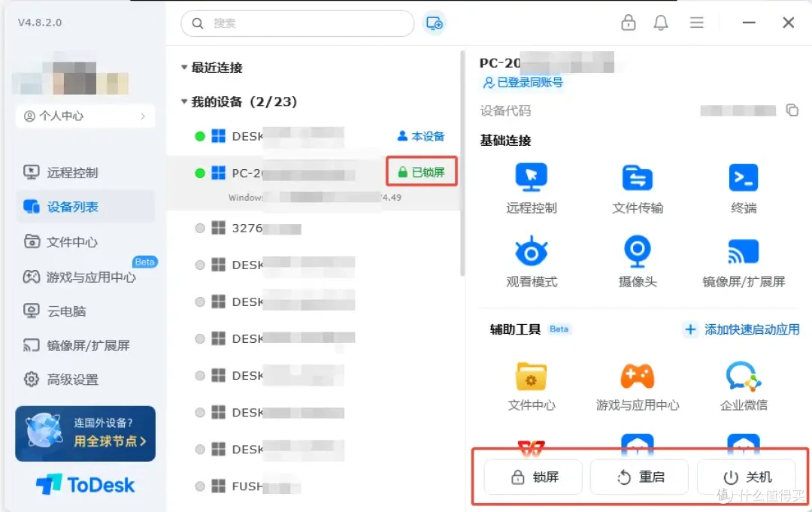This screenshot has width=812, height=512.
Task: Click the 锁屏 button
Action: point(533,477)
